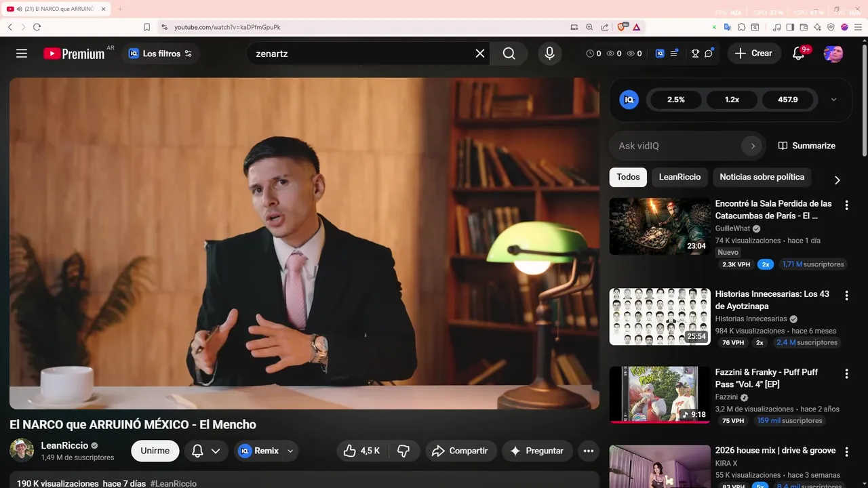Select the LeanRiccio chip

coord(679,177)
